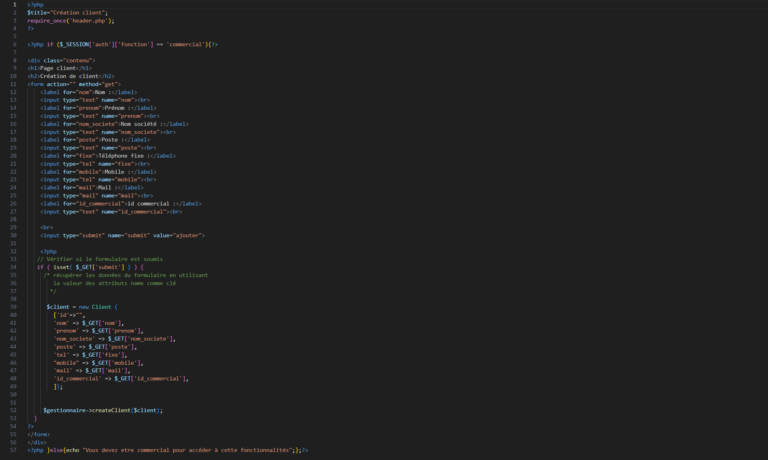Click the h1 "Page client" heading line
Image resolution: width=768 pixels, height=460 pixels.
(x=60, y=68)
